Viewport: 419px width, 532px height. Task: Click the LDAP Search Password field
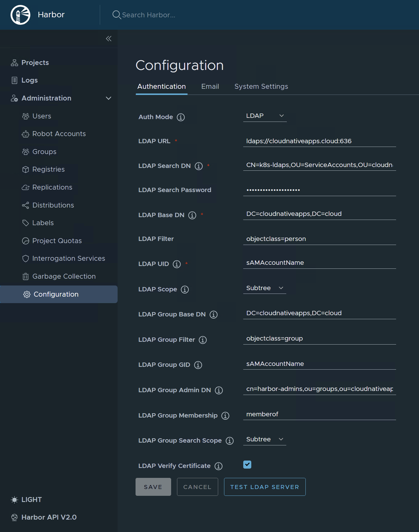point(320,190)
